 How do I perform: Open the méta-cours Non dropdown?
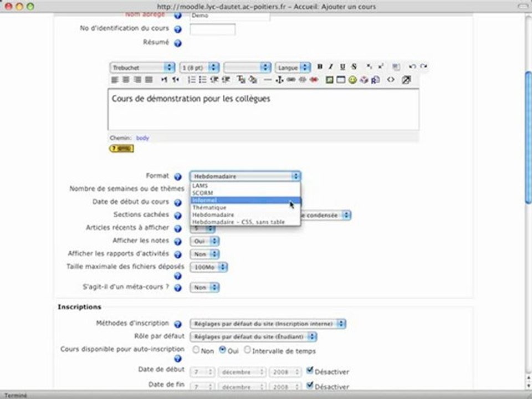pyautogui.click(x=204, y=288)
